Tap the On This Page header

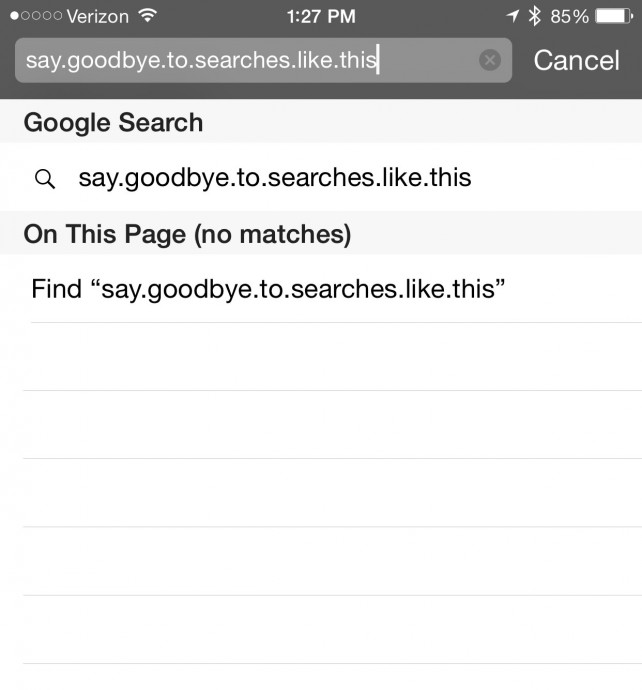click(104, 235)
